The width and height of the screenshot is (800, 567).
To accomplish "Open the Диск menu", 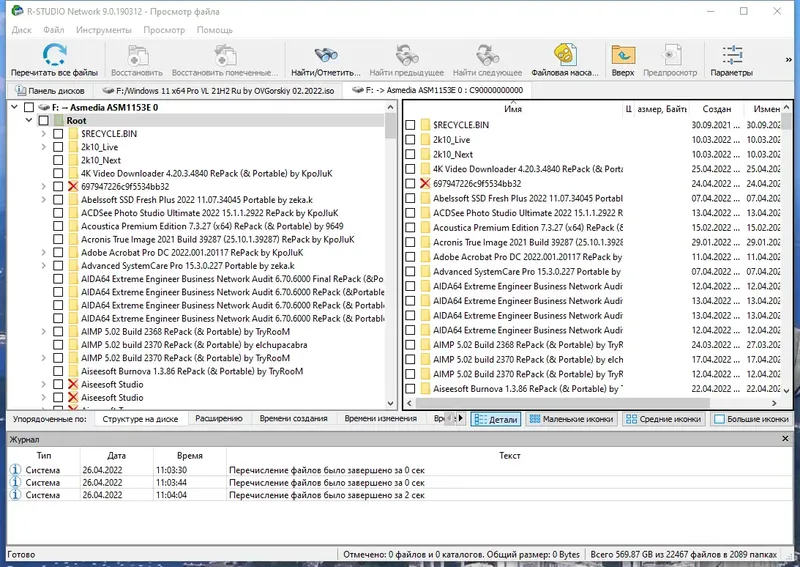I will click(x=21, y=30).
